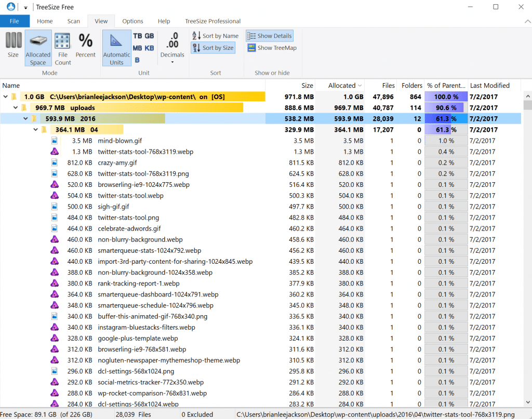Open the File menu

point(15,21)
